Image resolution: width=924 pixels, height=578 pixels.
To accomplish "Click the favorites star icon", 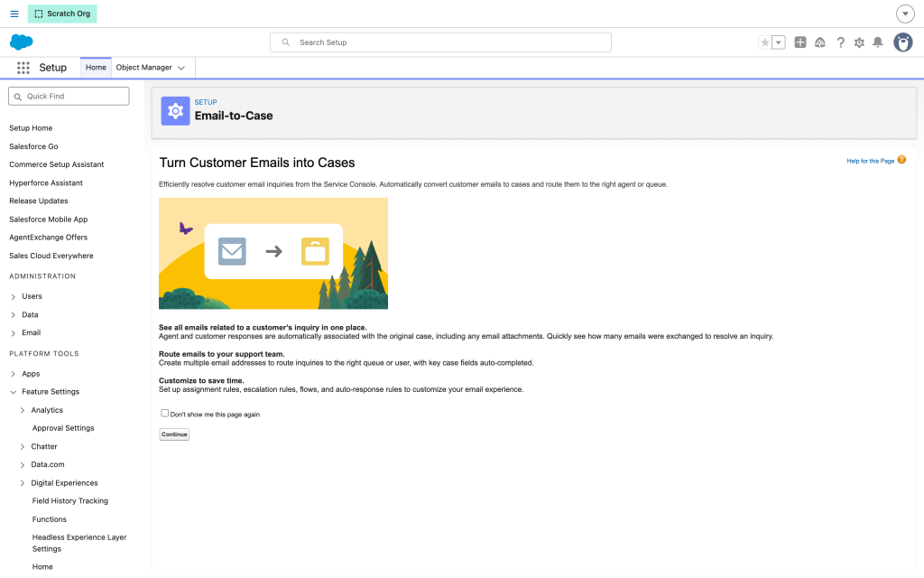I will [x=765, y=42].
